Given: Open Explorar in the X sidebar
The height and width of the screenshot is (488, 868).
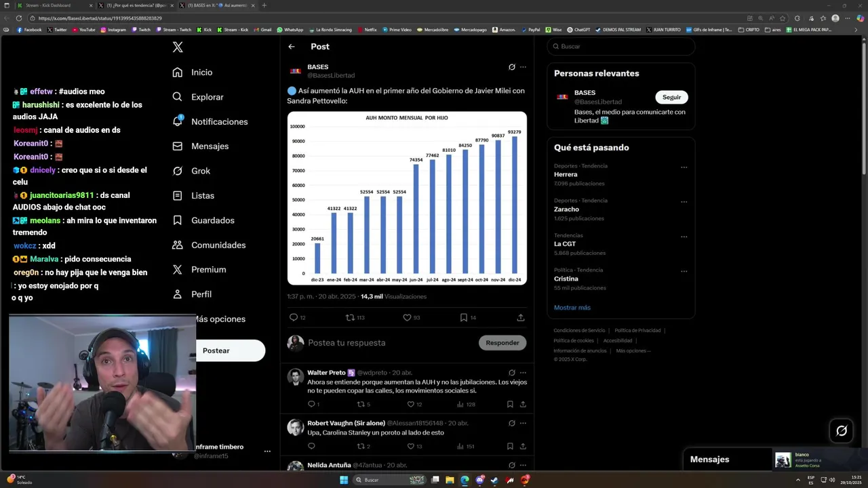Looking at the screenshot, I should [198, 97].
